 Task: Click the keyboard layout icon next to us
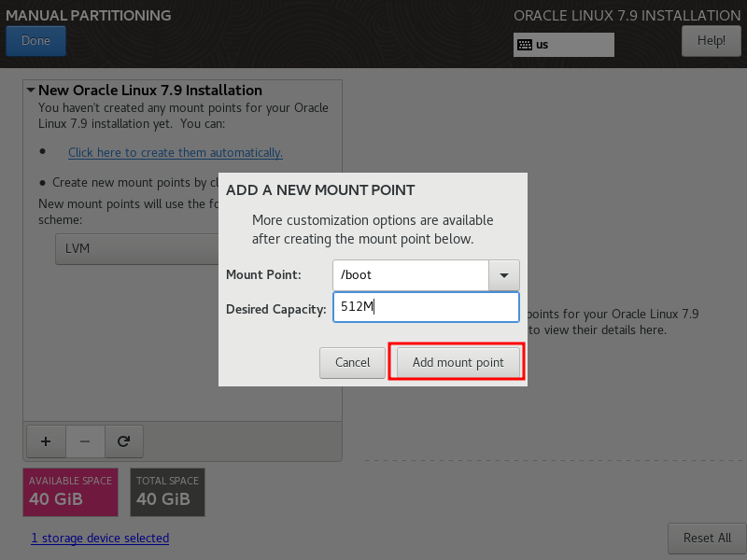click(525, 45)
